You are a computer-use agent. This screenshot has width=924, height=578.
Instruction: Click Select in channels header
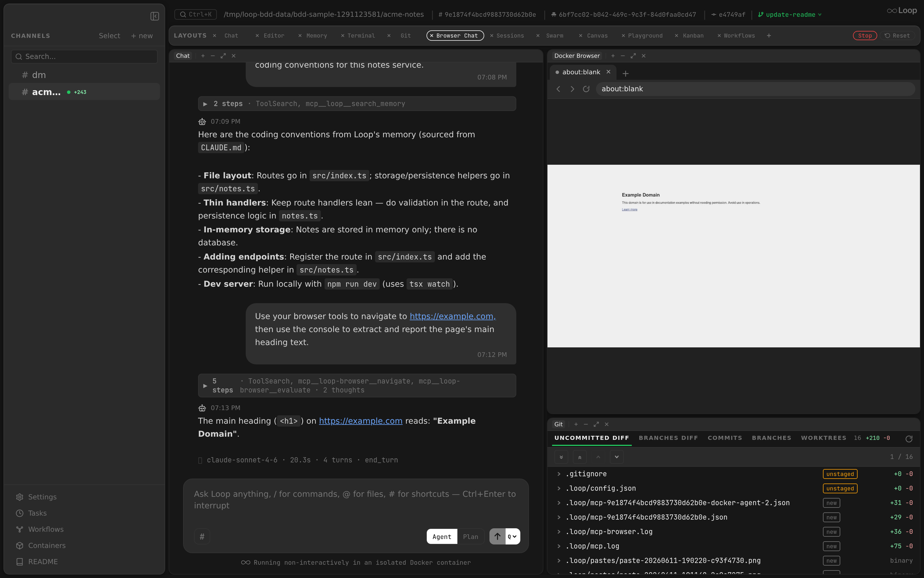click(109, 36)
